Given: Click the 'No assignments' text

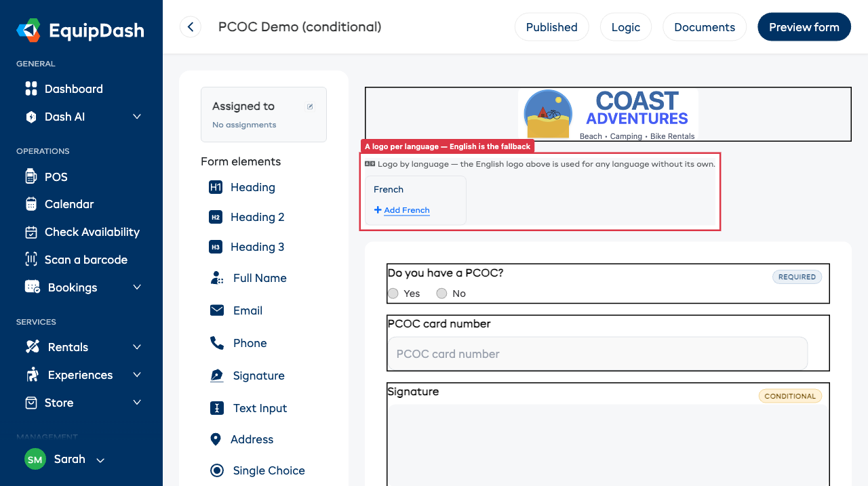Looking at the screenshot, I should (244, 125).
